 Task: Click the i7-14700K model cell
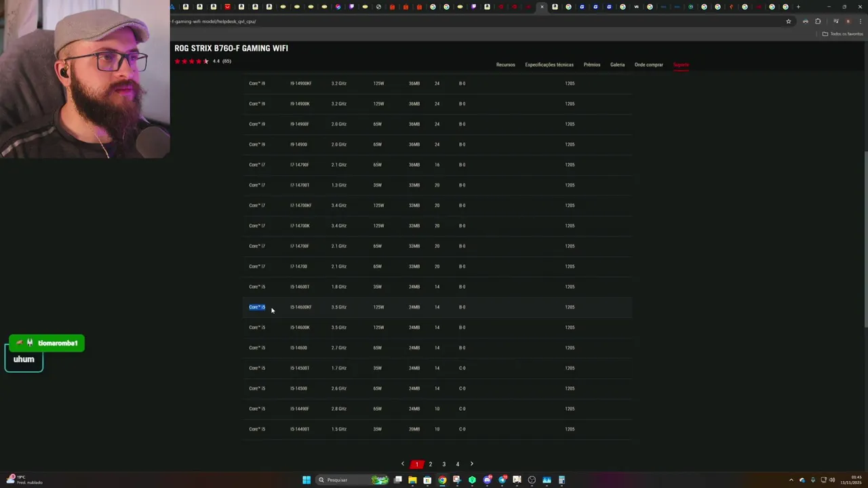pos(300,226)
